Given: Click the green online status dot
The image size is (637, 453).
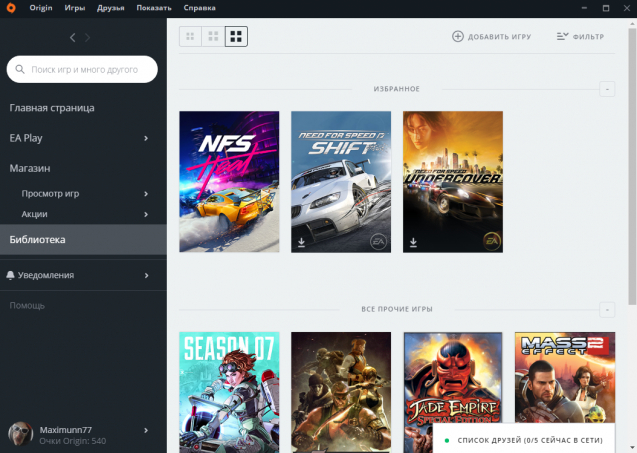Looking at the screenshot, I should (x=447, y=440).
